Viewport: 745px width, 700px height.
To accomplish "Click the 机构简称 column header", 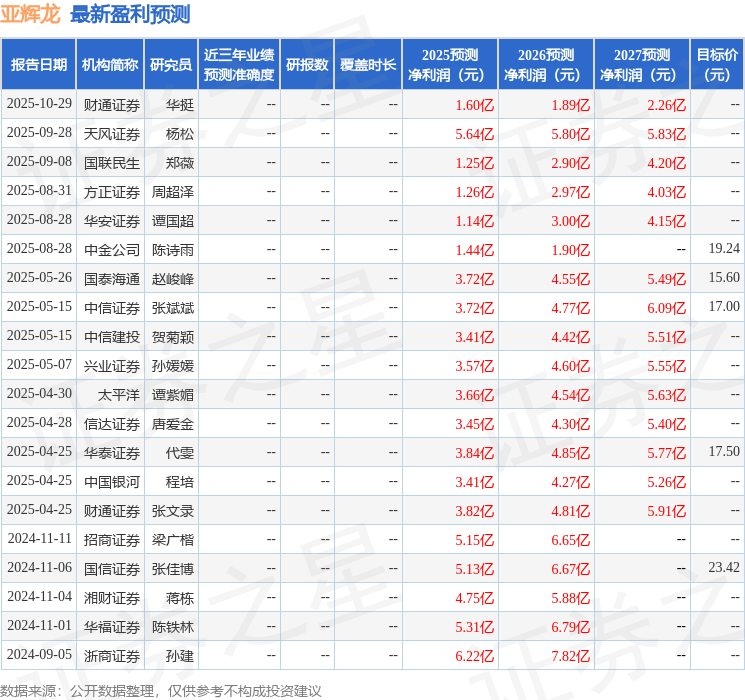I will [110, 64].
